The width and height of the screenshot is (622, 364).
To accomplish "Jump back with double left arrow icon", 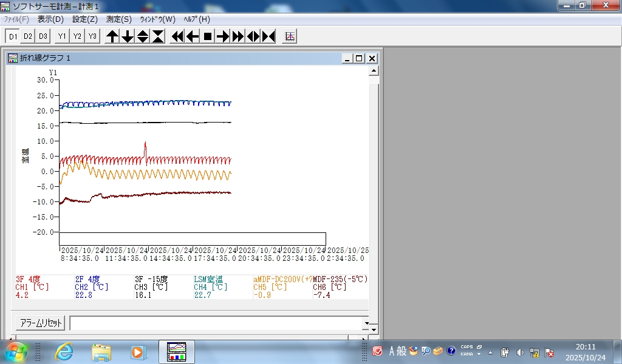I will (x=177, y=36).
